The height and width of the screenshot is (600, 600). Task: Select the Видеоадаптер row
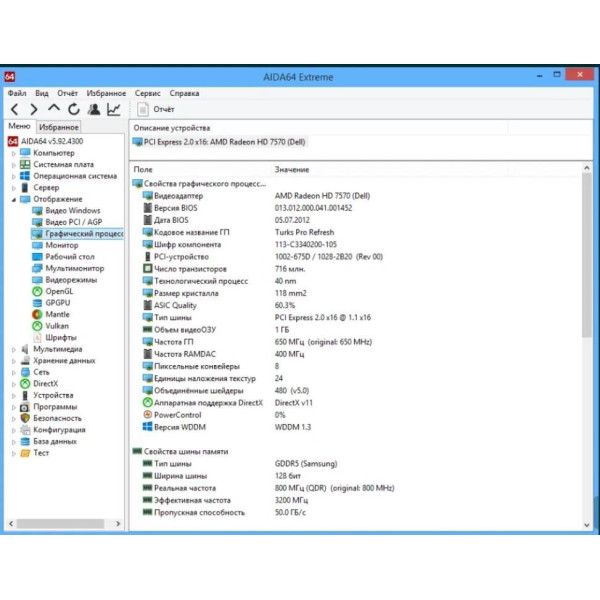pyautogui.click(x=256, y=196)
